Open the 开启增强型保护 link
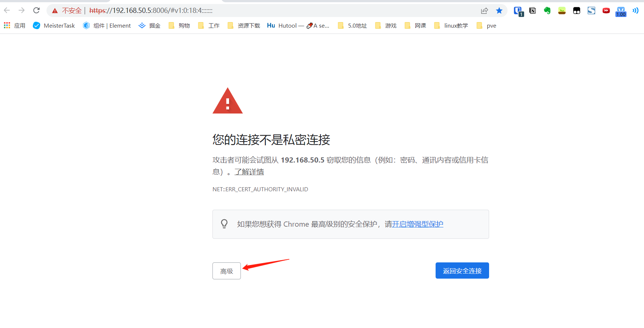Image resolution: width=644 pixels, height=328 pixels. coord(418,224)
